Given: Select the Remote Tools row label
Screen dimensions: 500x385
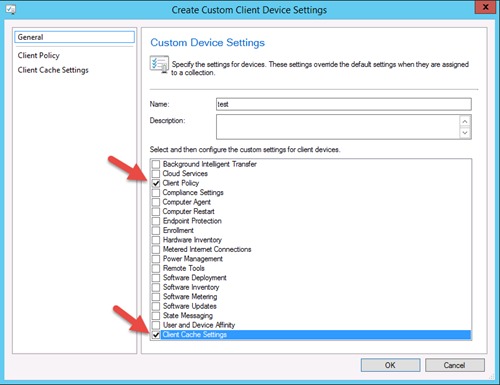Looking at the screenshot, I should click(x=184, y=268).
